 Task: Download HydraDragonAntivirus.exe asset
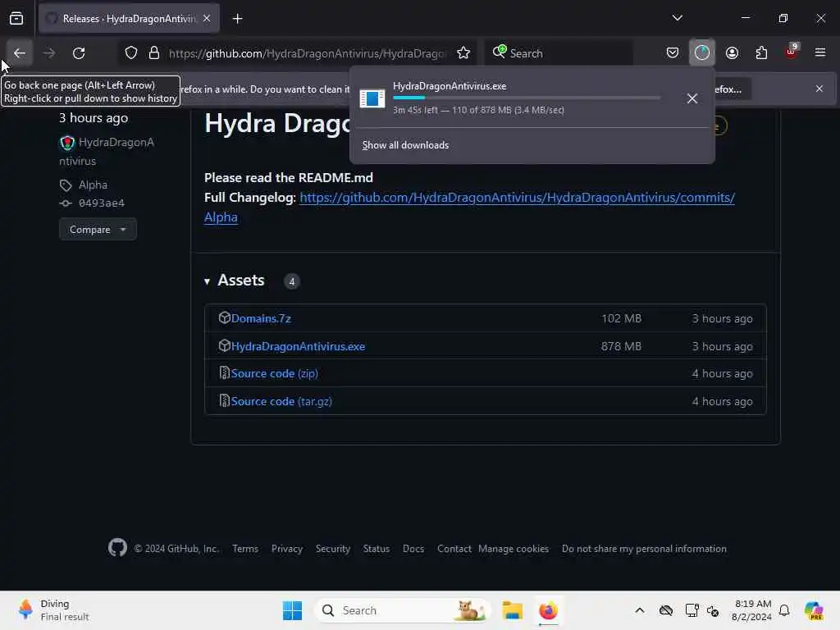coord(298,347)
